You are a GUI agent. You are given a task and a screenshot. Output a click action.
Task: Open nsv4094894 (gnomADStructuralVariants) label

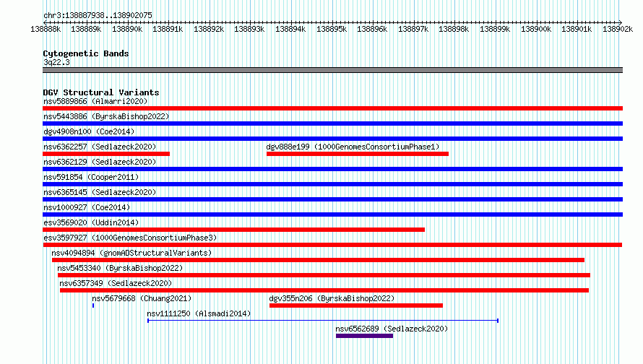131,253
